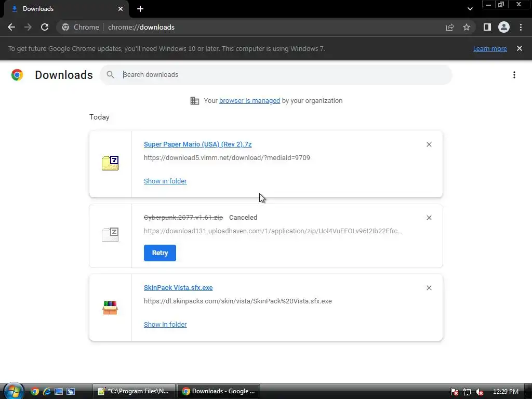Screen dimensions: 532x399
Task: Focus the Search downloads field
Action: tap(276, 75)
